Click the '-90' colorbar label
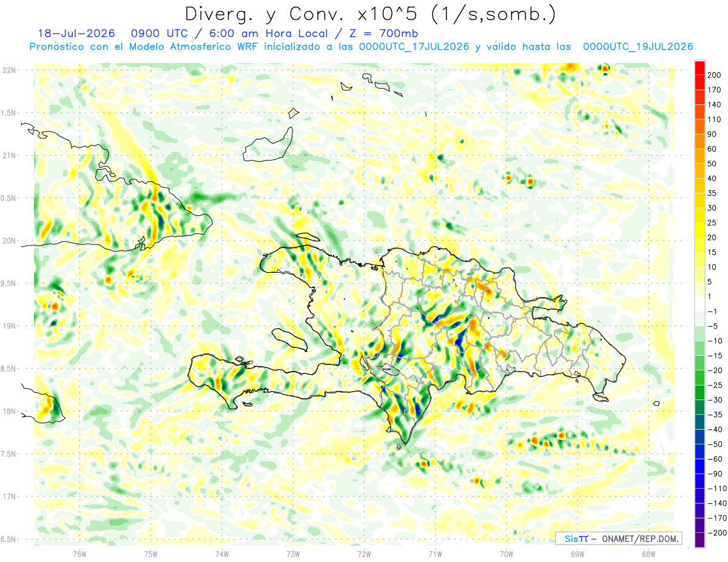This screenshot has width=728, height=562. tap(714, 473)
